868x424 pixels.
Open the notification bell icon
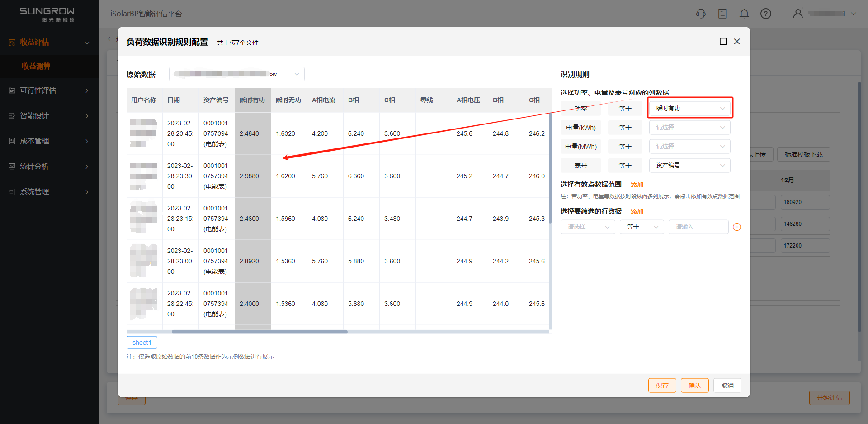(744, 14)
